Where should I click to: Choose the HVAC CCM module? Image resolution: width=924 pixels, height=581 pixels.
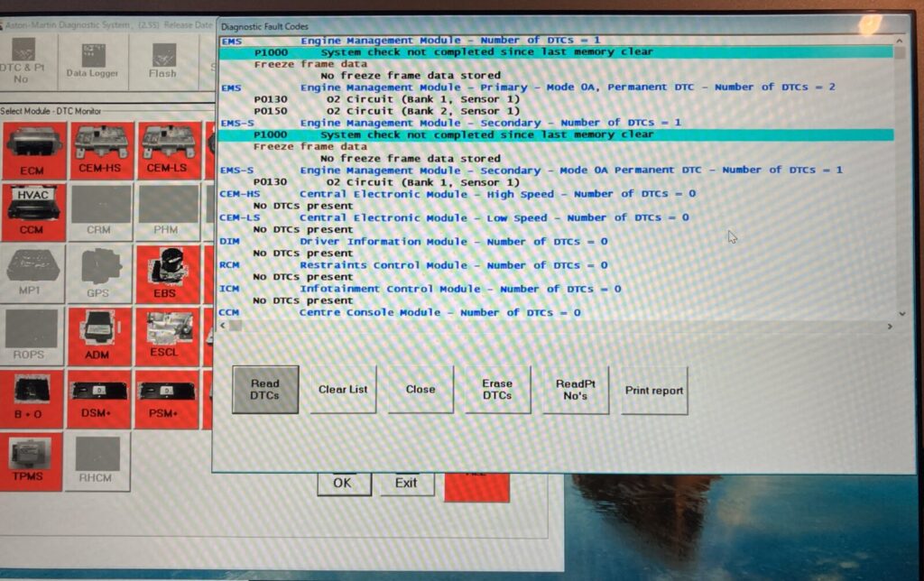point(32,212)
